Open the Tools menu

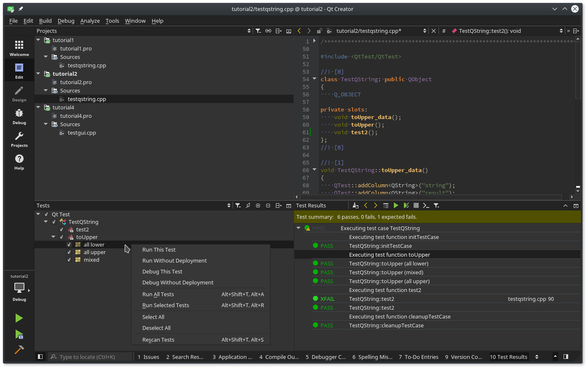pos(112,21)
